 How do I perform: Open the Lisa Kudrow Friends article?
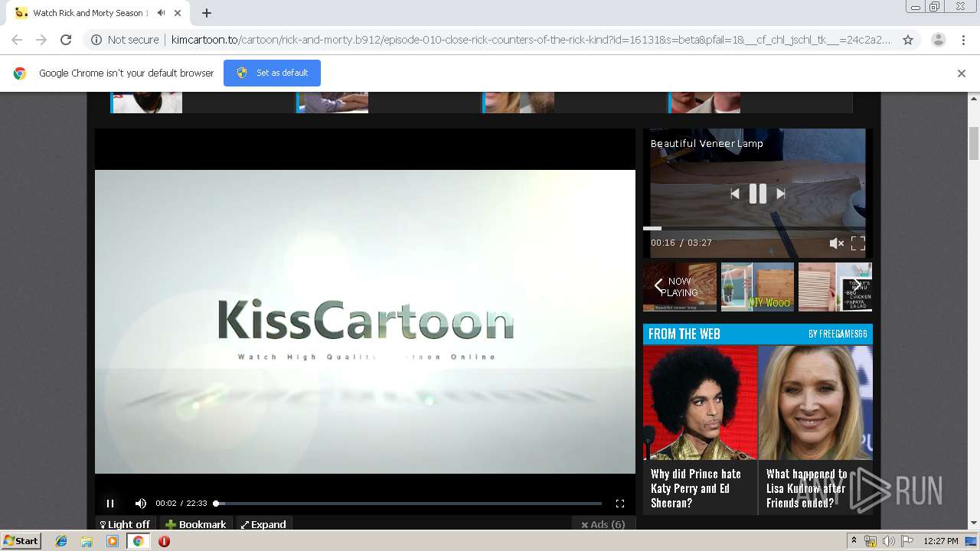click(815, 429)
